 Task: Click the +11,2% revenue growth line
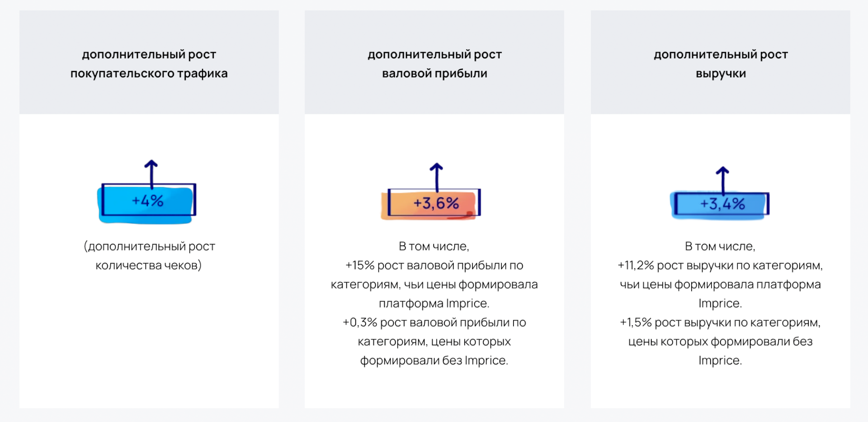coord(720,284)
